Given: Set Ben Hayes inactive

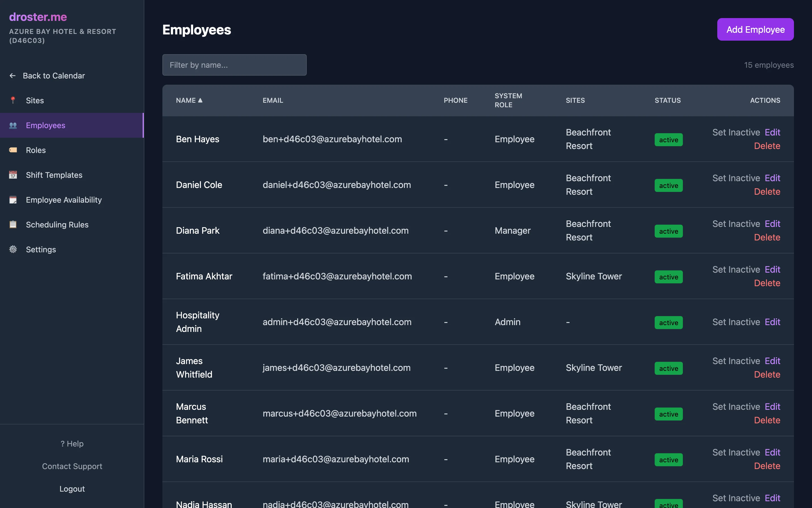Looking at the screenshot, I should [x=736, y=132].
